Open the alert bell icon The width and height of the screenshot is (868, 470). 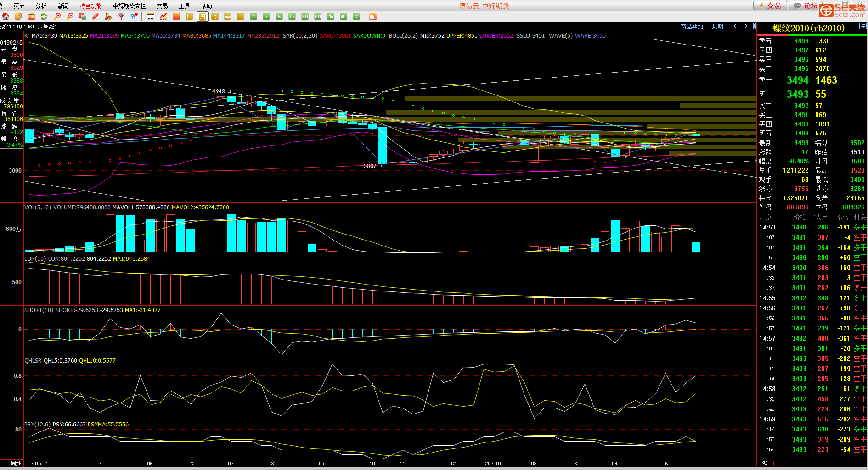pyautogui.click(x=108, y=17)
